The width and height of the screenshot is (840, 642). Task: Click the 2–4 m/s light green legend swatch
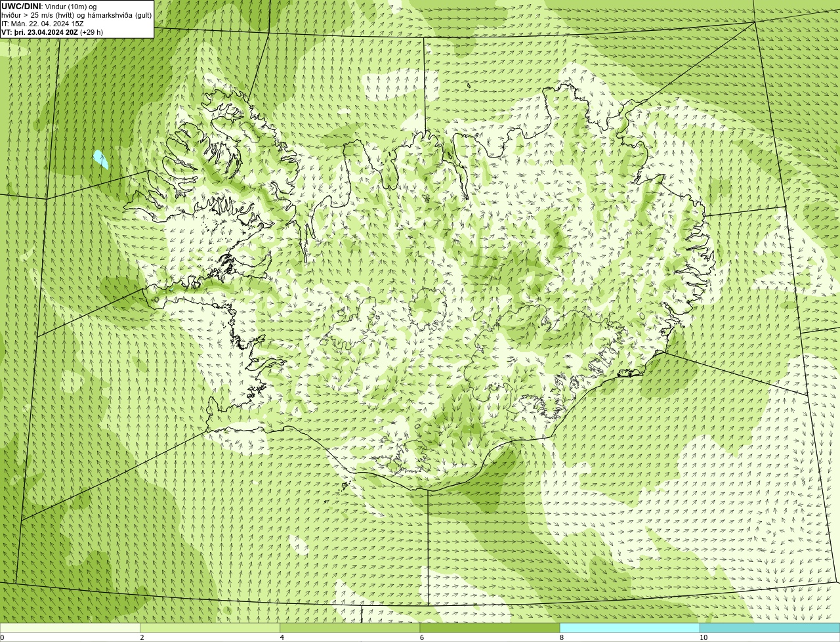[x=210, y=628]
